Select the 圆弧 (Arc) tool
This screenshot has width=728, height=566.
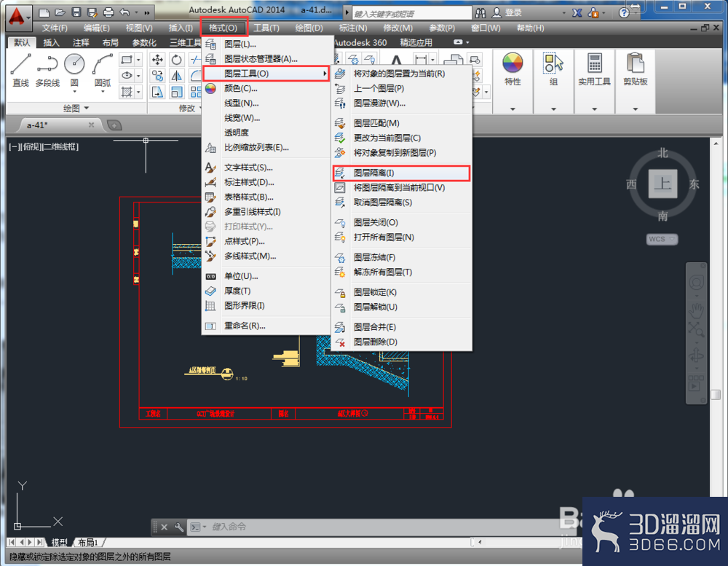[x=103, y=70]
